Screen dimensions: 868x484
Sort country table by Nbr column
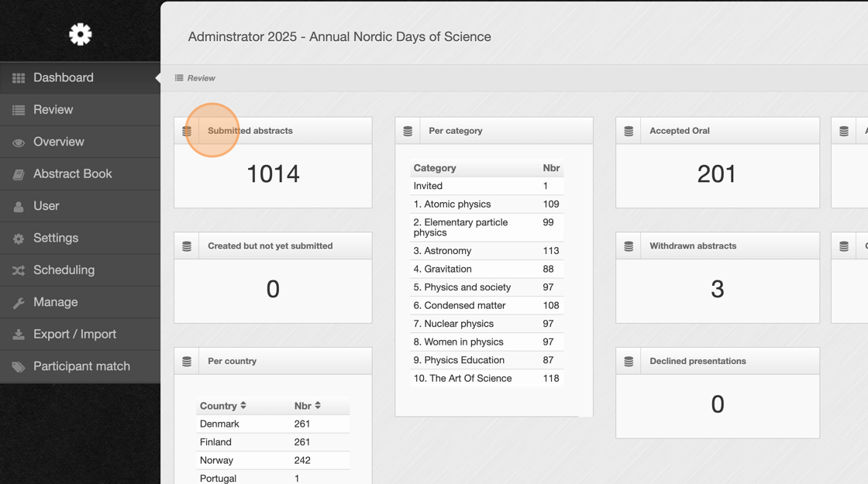307,406
